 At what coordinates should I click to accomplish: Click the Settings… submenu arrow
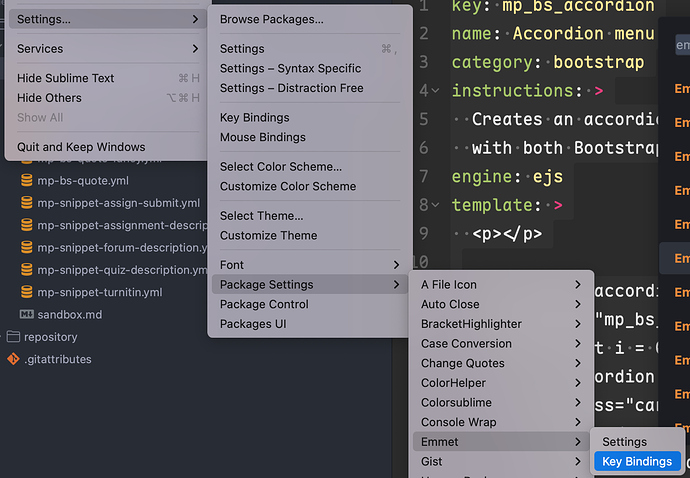tap(195, 19)
